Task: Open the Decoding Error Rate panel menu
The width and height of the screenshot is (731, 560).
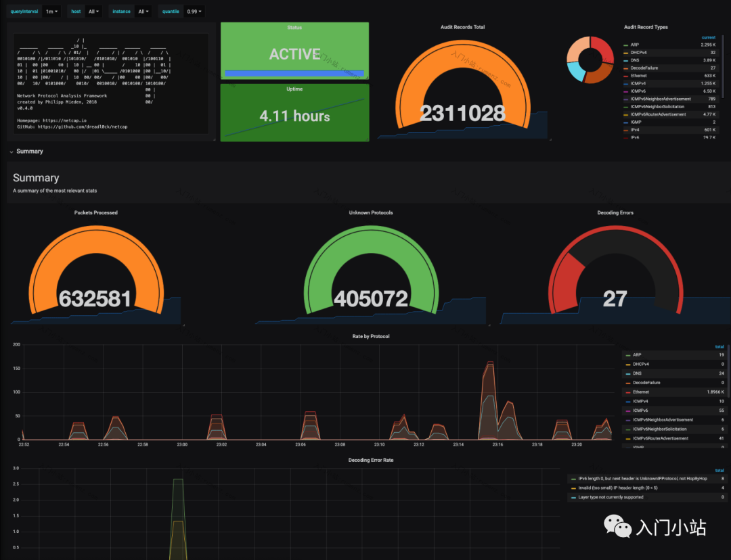Action: click(x=371, y=461)
